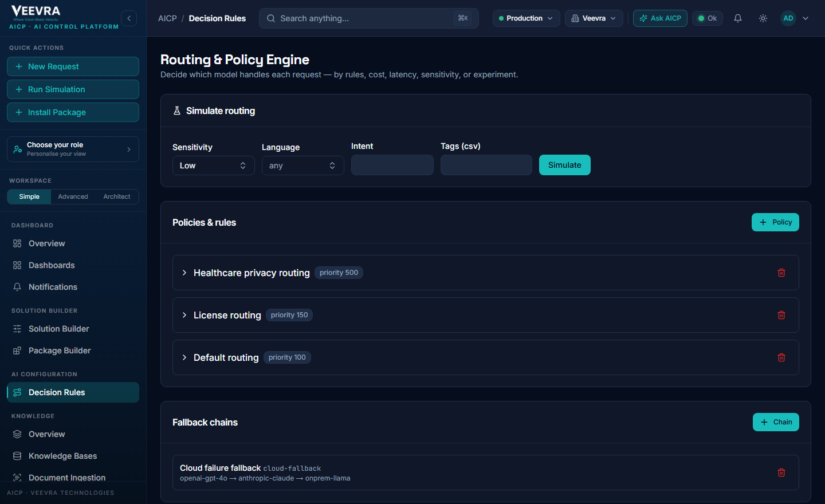Click the Ok status indicator
This screenshot has height=504, width=825.
click(708, 18)
